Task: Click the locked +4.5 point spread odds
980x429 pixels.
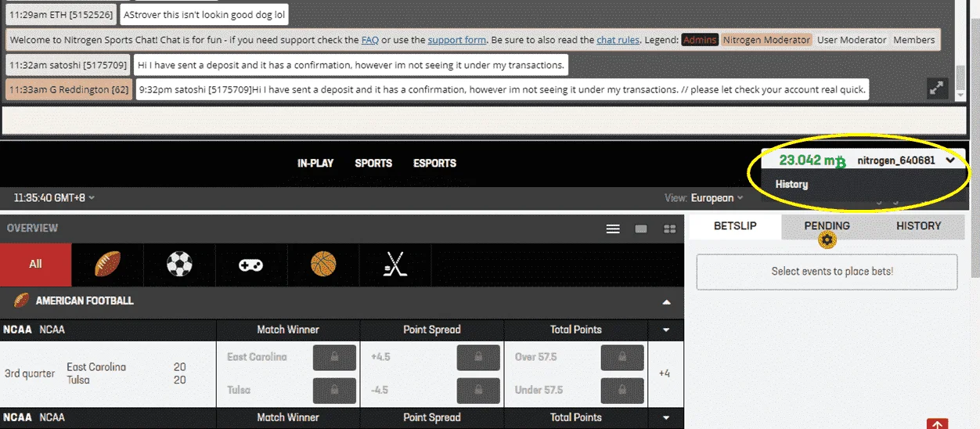Action: [478, 358]
